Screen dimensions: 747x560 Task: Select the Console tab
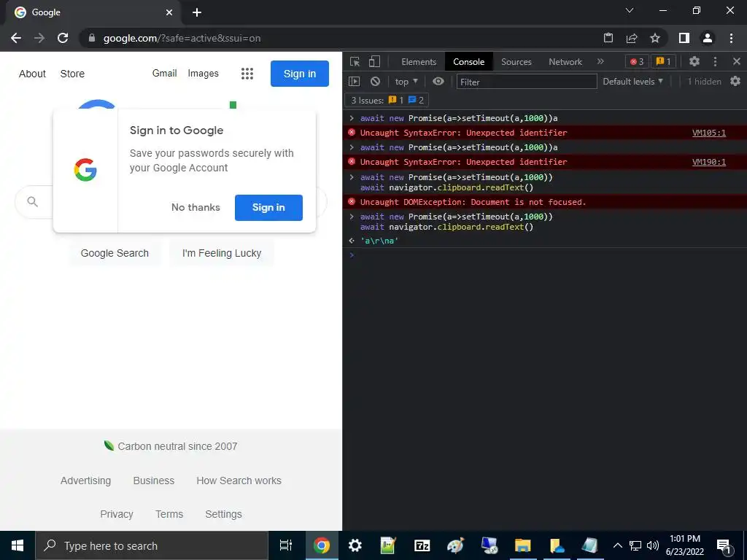pos(469,61)
